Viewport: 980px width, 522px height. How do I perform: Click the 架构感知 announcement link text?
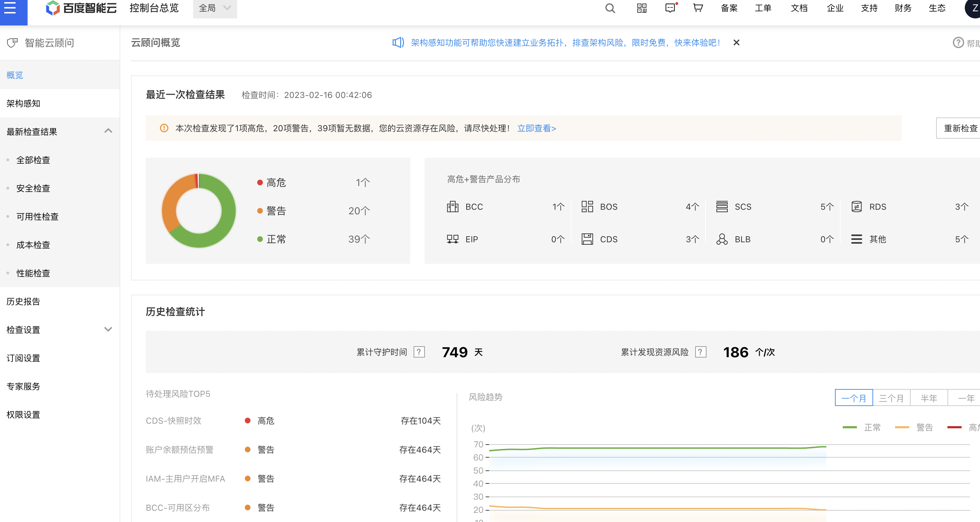tap(565, 42)
